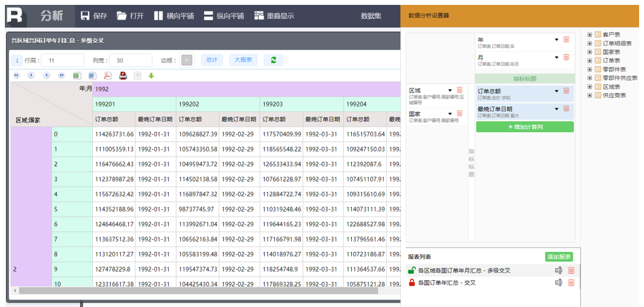Go to first page with double-left arrow
Screen dimensions: 644x307
point(16,76)
